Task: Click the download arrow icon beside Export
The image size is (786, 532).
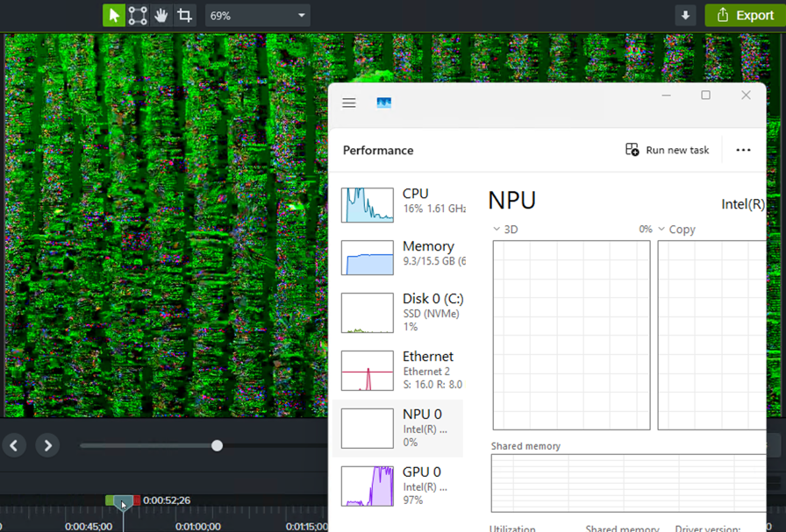Action: point(685,15)
